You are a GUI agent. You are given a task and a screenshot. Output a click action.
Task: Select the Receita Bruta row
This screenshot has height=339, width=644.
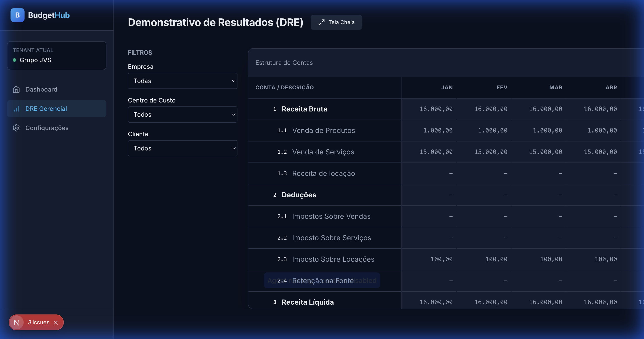click(304, 109)
